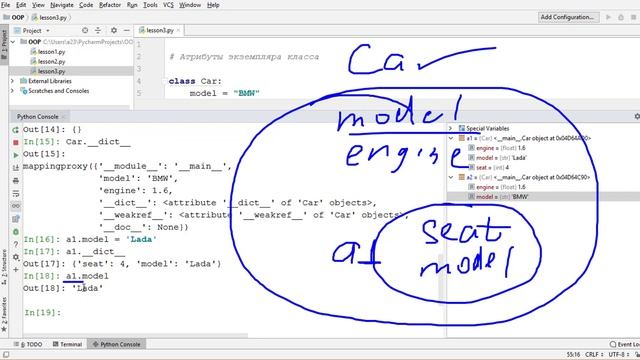Toggle soft-wrap in the console toolbar
Image resolution: width=640 pixels, height=360 pixels.
click(x=16, y=193)
